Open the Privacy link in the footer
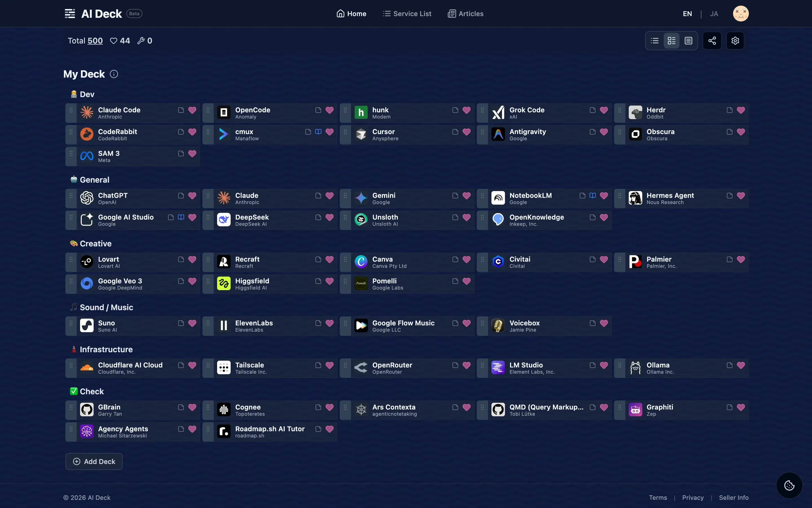The image size is (812, 508). pyautogui.click(x=693, y=498)
